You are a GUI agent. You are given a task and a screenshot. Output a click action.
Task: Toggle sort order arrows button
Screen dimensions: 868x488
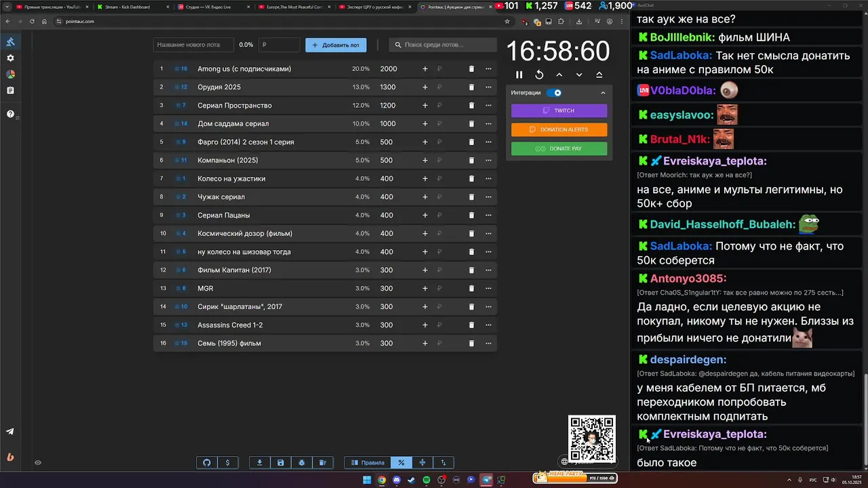tap(443, 463)
